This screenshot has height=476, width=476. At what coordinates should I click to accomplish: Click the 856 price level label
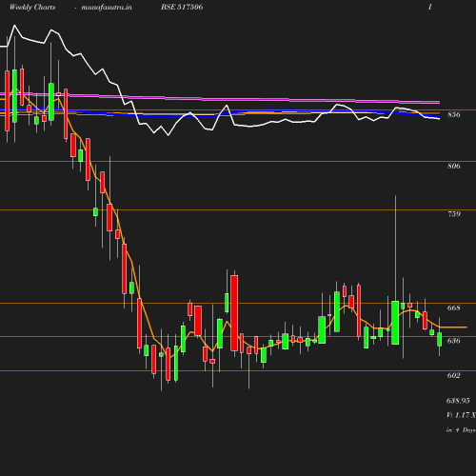454,114
